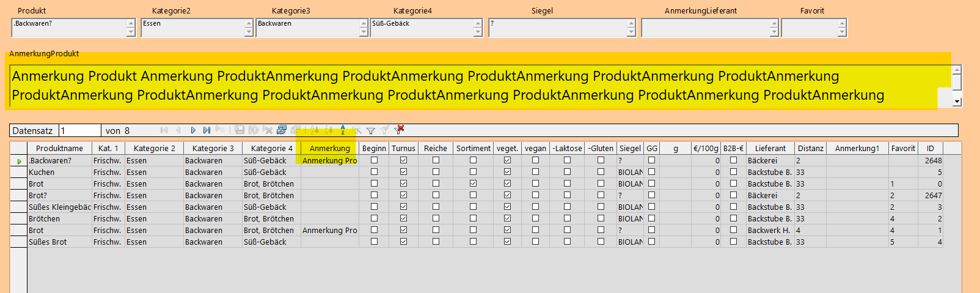Click up arrow of the Favorit field

point(842,23)
